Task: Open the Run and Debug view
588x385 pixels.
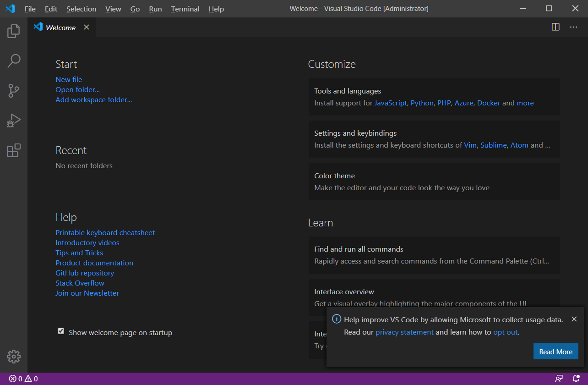Action: 14,121
